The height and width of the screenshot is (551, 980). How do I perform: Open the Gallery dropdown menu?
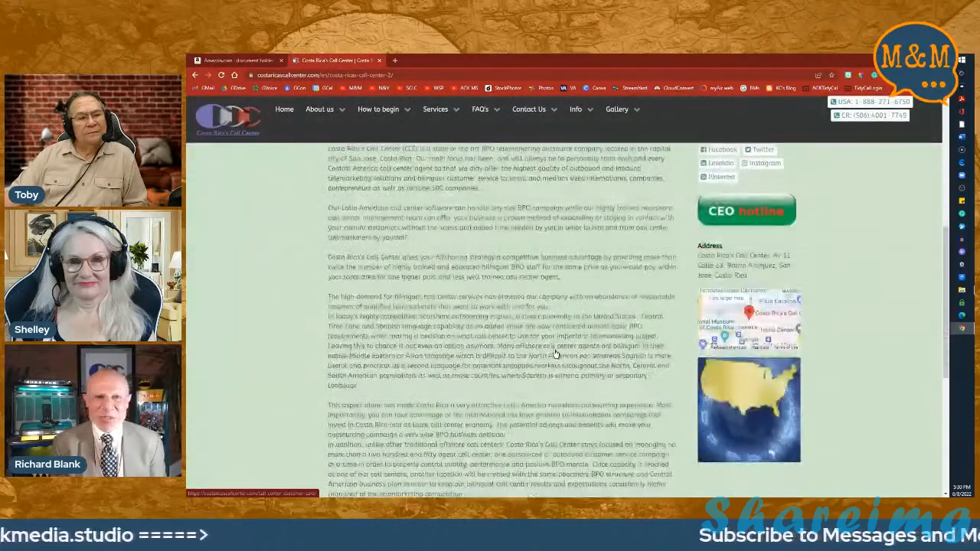coord(621,109)
